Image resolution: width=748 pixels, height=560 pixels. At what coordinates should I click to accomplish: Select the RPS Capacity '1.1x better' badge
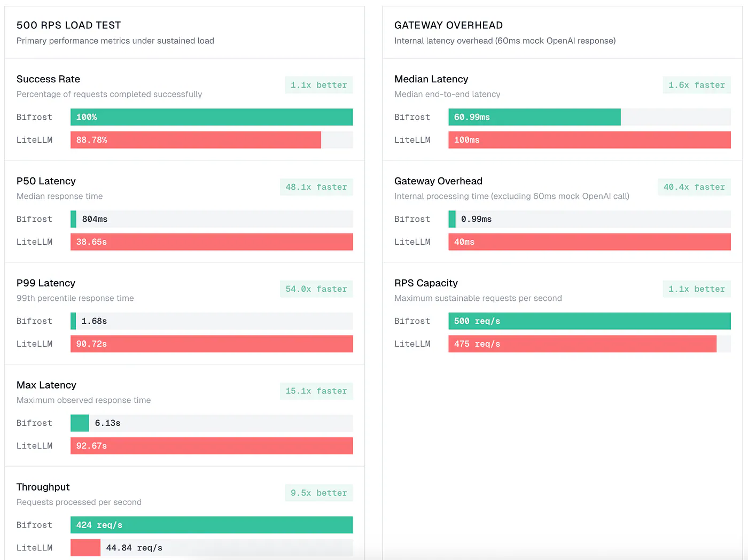[697, 289]
